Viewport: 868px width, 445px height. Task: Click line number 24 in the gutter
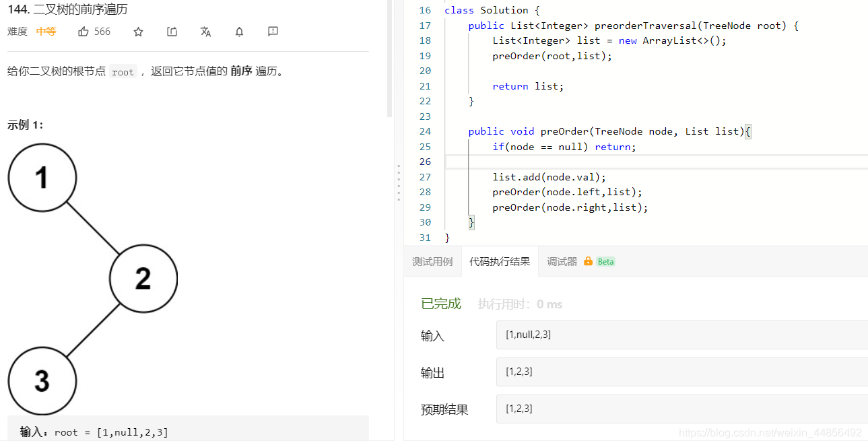[424, 131]
